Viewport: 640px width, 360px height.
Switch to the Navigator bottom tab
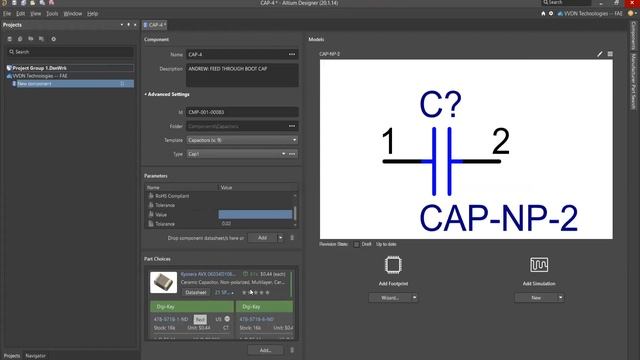pyautogui.click(x=36, y=356)
